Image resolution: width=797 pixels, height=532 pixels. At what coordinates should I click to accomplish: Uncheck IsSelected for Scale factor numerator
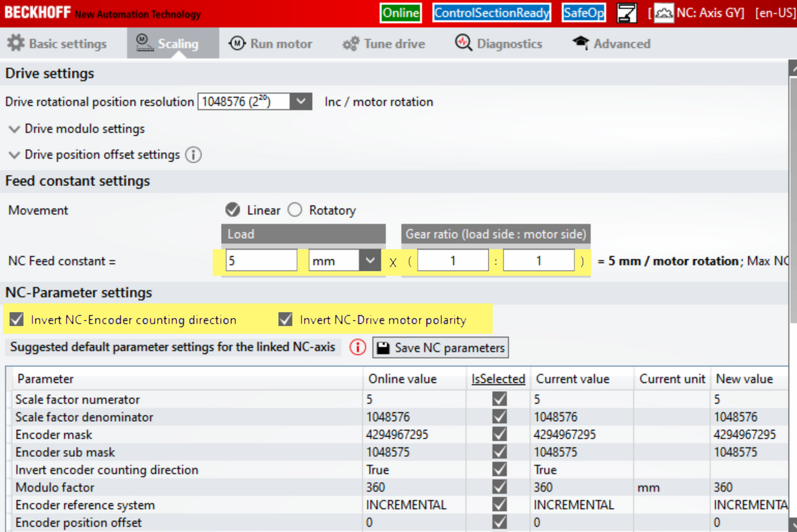(x=499, y=399)
